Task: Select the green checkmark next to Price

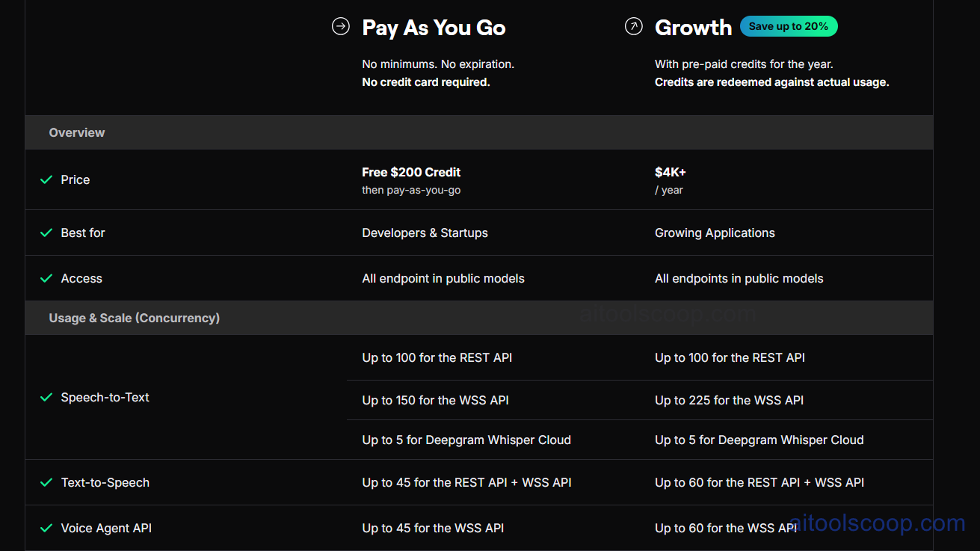Action: [x=46, y=179]
